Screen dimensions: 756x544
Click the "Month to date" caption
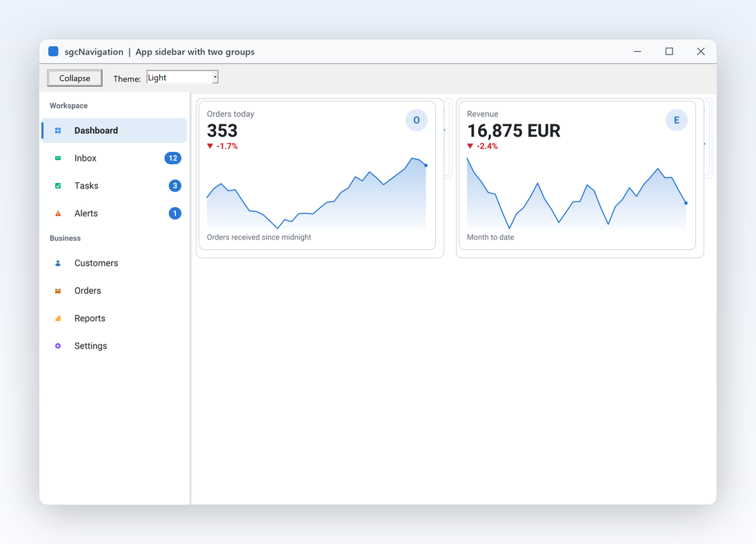490,237
